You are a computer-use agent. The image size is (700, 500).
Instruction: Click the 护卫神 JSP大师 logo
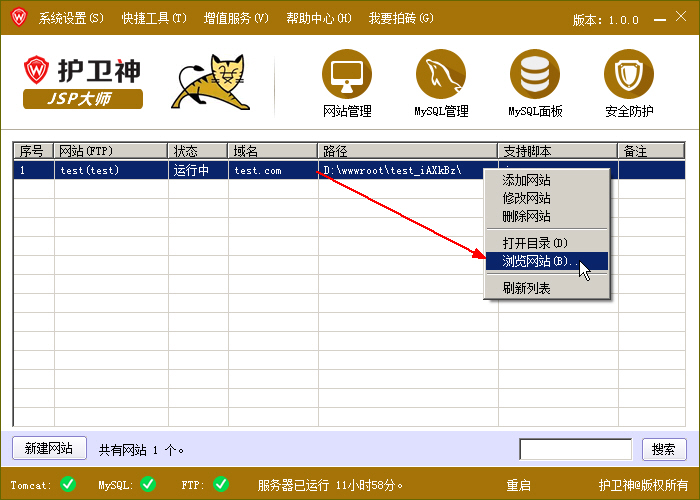[83, 82]
